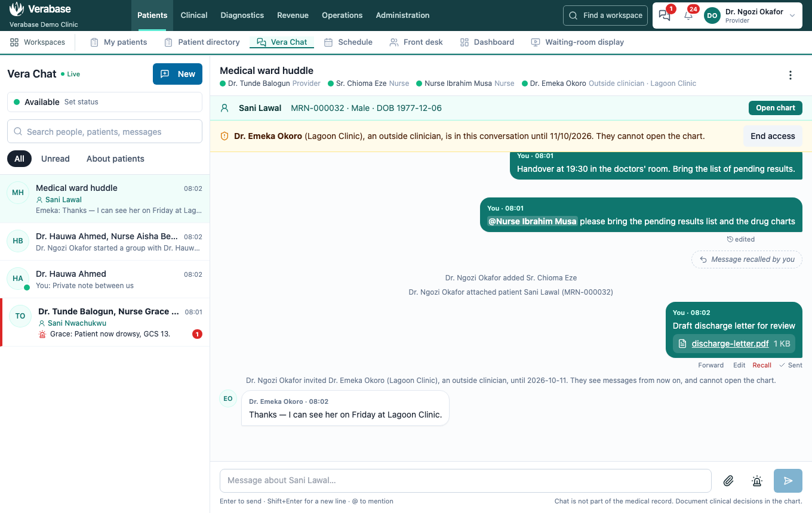812x513 pixels.
Task: Open the conversation options kebab menu
Action: pyautogui.click(x=791, y=75)
